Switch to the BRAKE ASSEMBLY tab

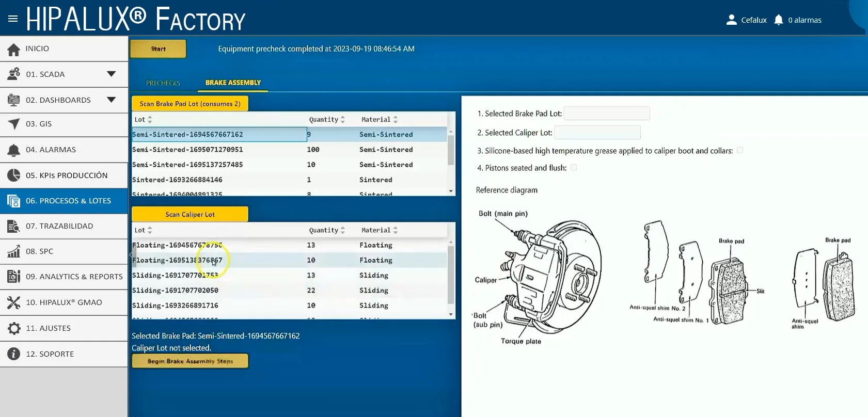233,83
